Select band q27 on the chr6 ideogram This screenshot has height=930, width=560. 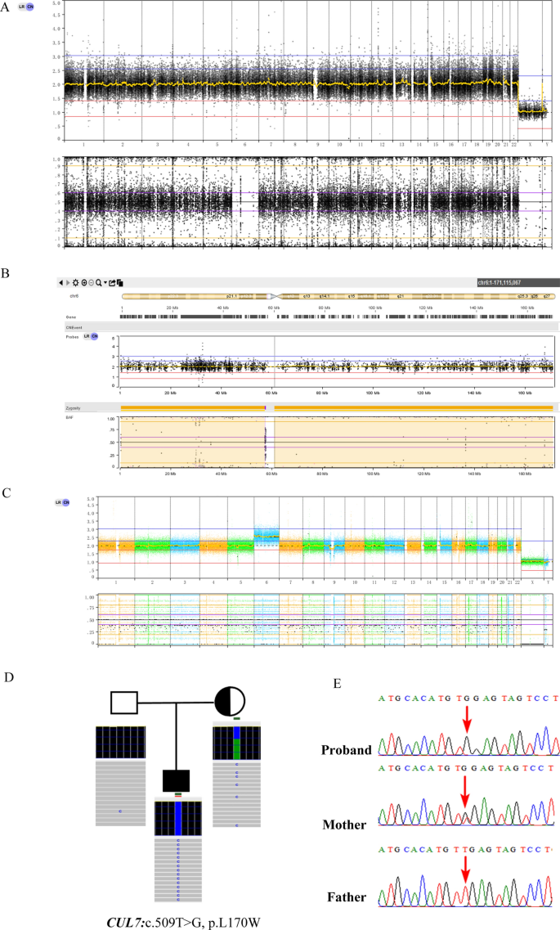click(546, 295)
